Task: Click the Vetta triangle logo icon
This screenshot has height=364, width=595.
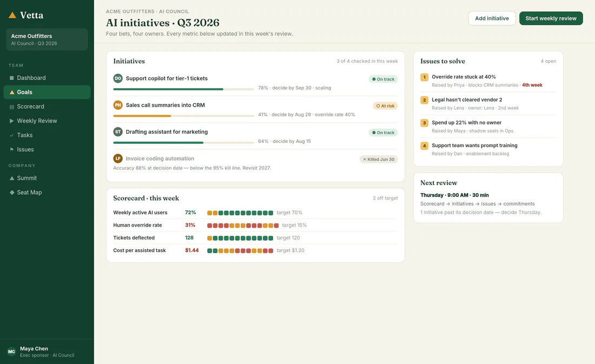Action: (x=12, y=15)
